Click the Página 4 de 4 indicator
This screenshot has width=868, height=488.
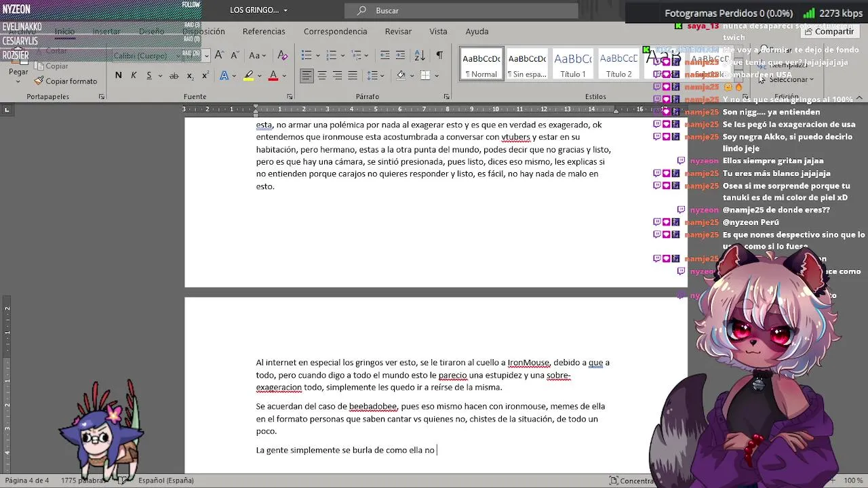[x=27, y=481]
